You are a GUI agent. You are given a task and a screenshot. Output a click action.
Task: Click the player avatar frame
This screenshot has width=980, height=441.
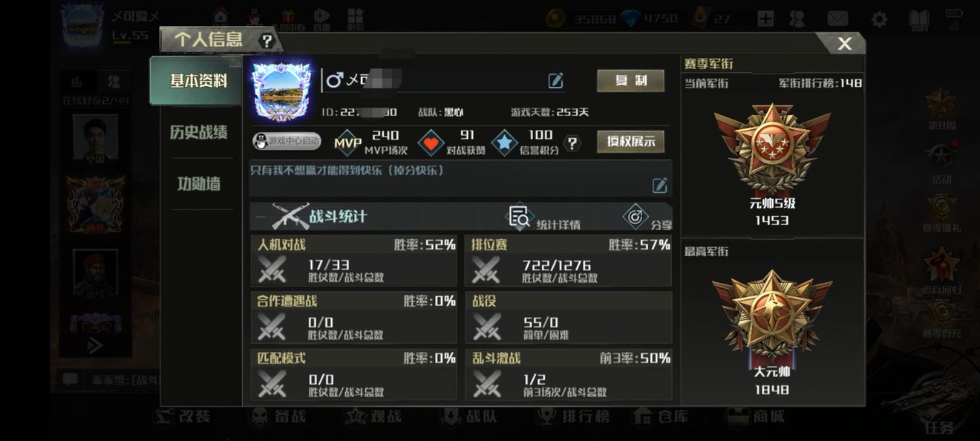(x=281, y=91)
